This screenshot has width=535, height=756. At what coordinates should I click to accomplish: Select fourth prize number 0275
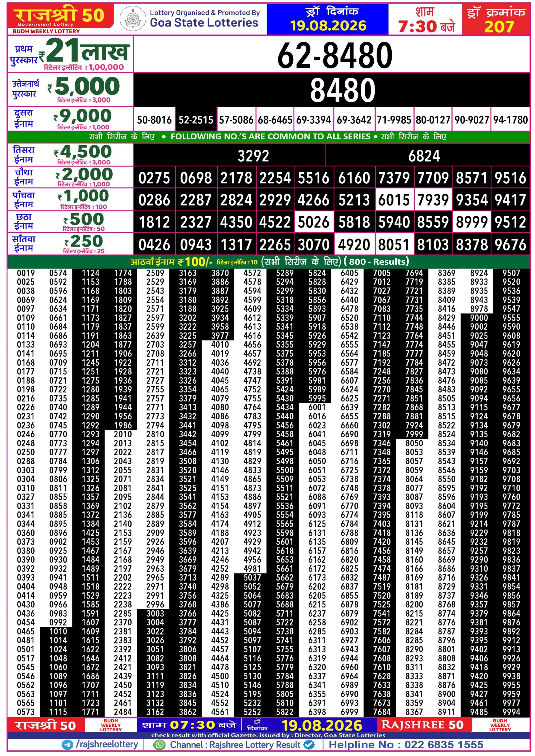[154, 178]
